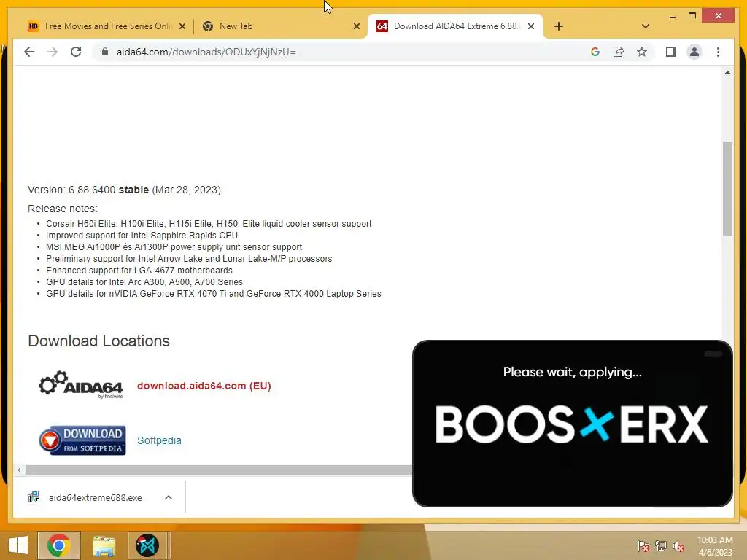This screenshot has width=747, height=560.
Task: Open the Windows Start menu
Action: coord(18,545)
